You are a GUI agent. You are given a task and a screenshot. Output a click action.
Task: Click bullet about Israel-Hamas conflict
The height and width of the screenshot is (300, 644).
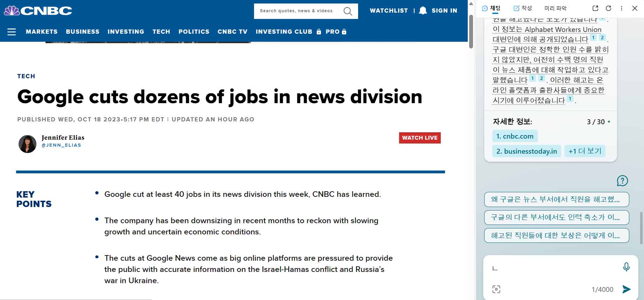click(x=248, y=269)
